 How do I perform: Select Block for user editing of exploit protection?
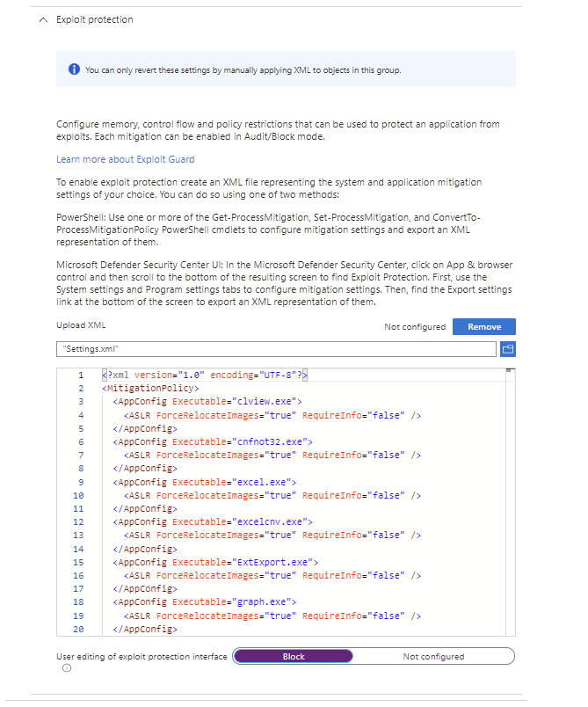click(x=293, y=656)
